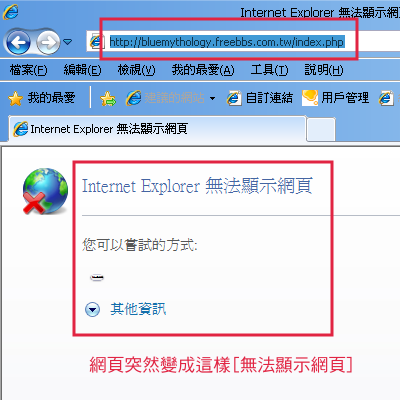The height and width of the screenshot is (400, 400).
Task: Click the Internet Explorer logo in title bar
Action: point(11,12)
